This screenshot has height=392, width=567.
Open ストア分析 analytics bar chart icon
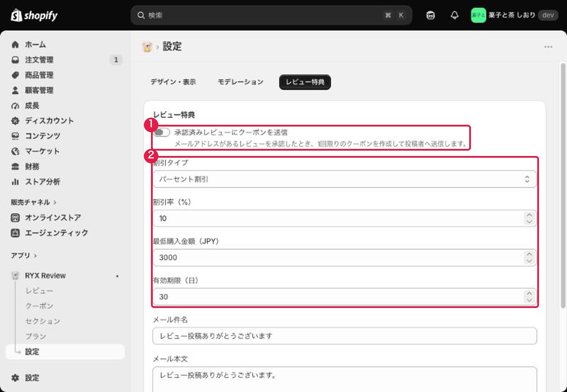pyautogui.click(x=15, y=182)
